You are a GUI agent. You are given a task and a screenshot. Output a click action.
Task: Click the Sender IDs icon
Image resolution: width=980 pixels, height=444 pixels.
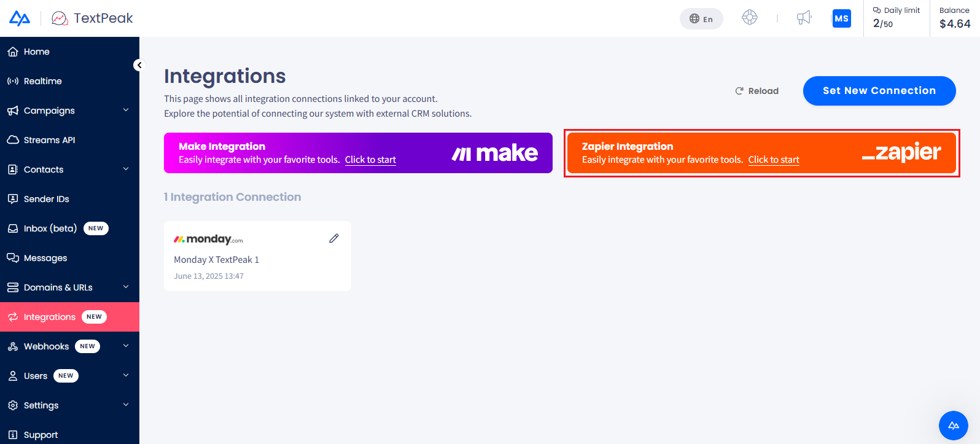(13, 199)
